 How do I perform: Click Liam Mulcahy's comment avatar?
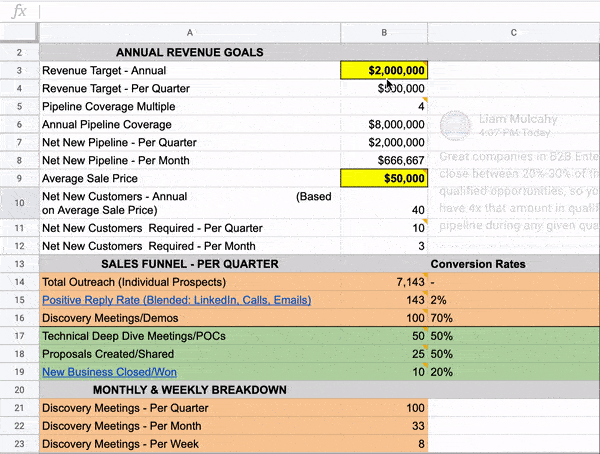click(456, 125)
